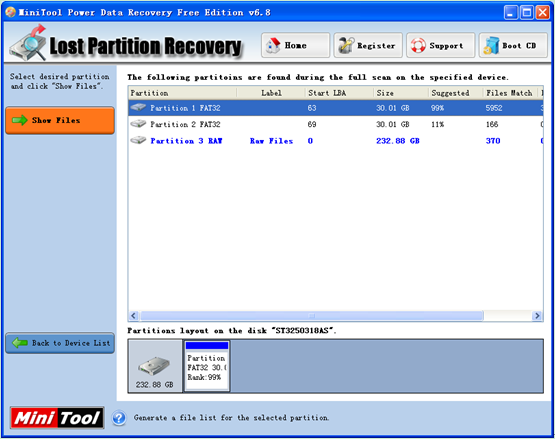This screenshot has height=439, width=555.
Task: Click the MiniTool logo
Action: point(57,418)
